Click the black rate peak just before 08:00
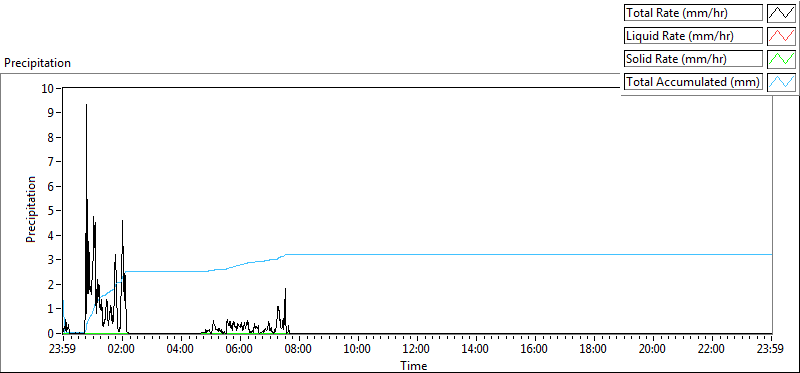This screenshot has height=373, width=800. pyautogui.click(x=285, y=289)
